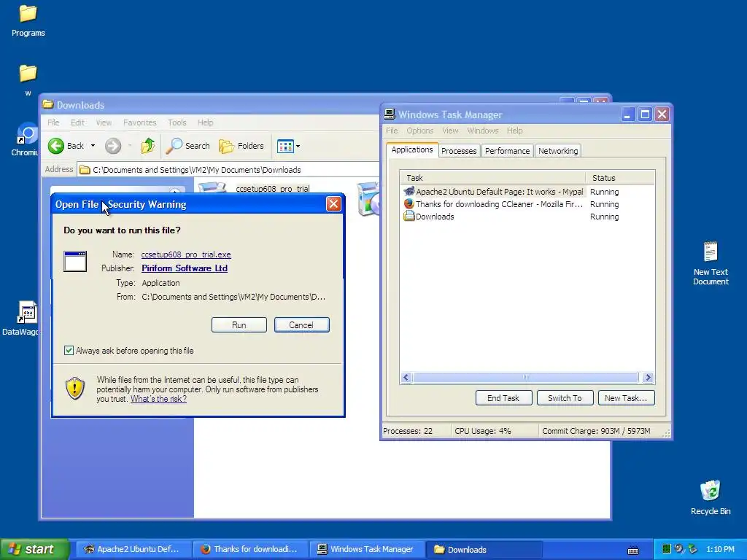The height and width of the screenshot is (560, 747).
Task: Close the Open File Security Warning dialog
Action: point(333,204)
